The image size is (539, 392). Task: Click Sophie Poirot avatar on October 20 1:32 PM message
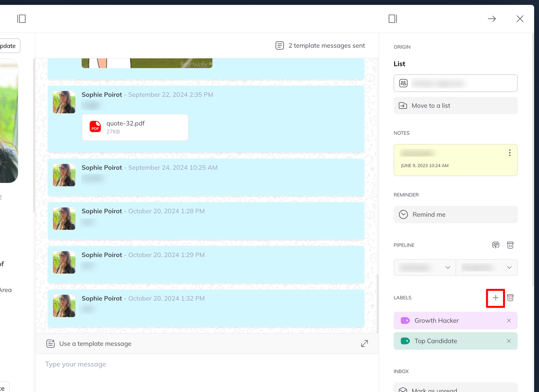point(64,306)
